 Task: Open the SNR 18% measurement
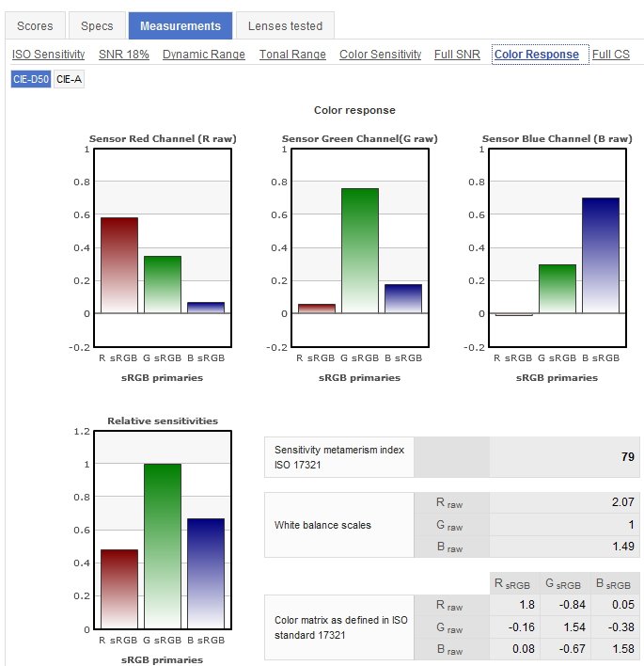pos(123,55)
